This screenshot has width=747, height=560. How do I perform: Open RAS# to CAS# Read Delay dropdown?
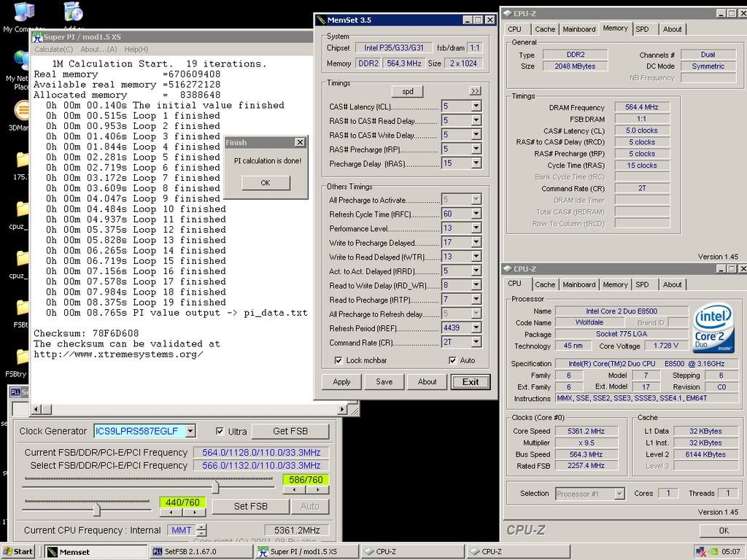point(476,120)
